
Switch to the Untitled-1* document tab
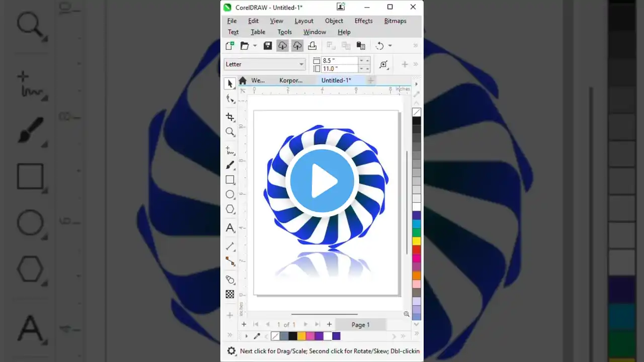[x=336, y=80]
